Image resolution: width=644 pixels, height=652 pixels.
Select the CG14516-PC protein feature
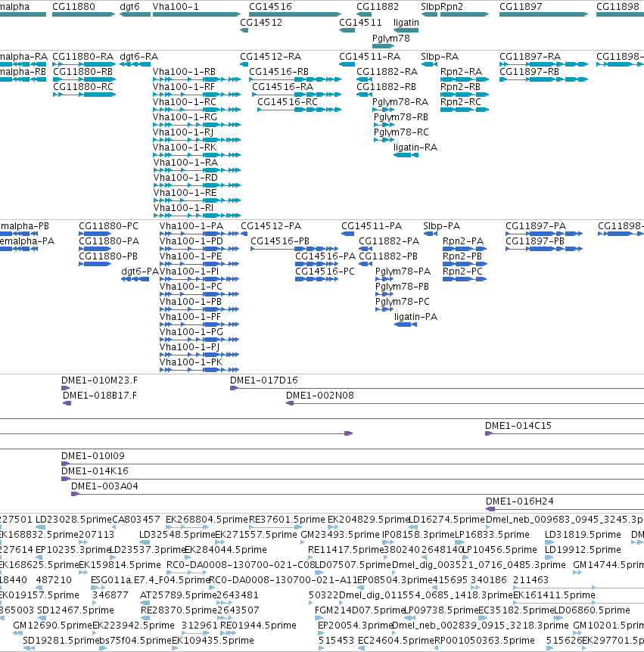click(316, 279)
